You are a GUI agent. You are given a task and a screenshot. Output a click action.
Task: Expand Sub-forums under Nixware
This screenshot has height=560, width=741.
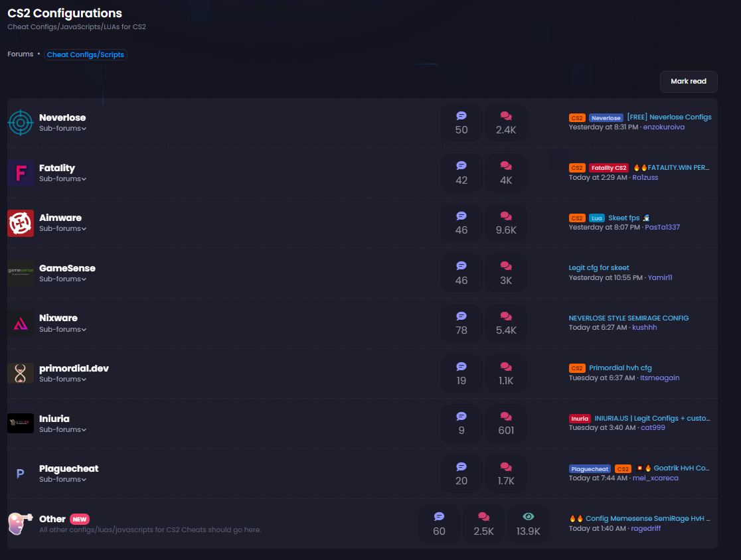[62, 330]
